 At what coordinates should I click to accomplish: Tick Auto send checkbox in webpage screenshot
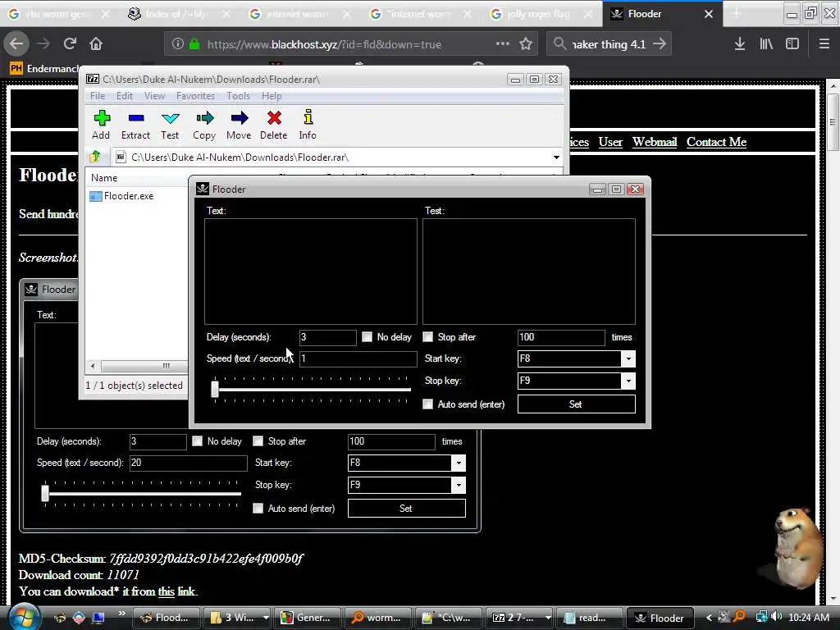pos(258,508)
